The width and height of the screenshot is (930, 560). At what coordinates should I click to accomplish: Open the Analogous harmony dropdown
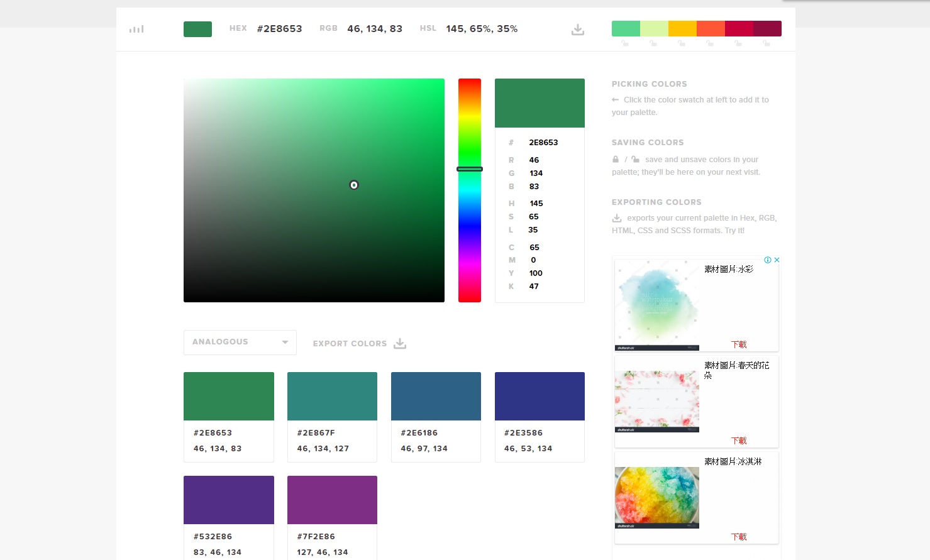(x=240, y=343)
